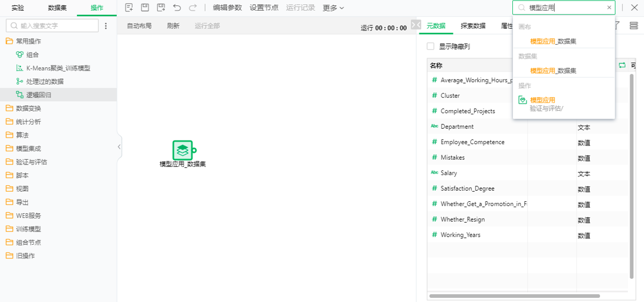Click the panel collapse icon beside 元数据 tab

click(416, 24)
